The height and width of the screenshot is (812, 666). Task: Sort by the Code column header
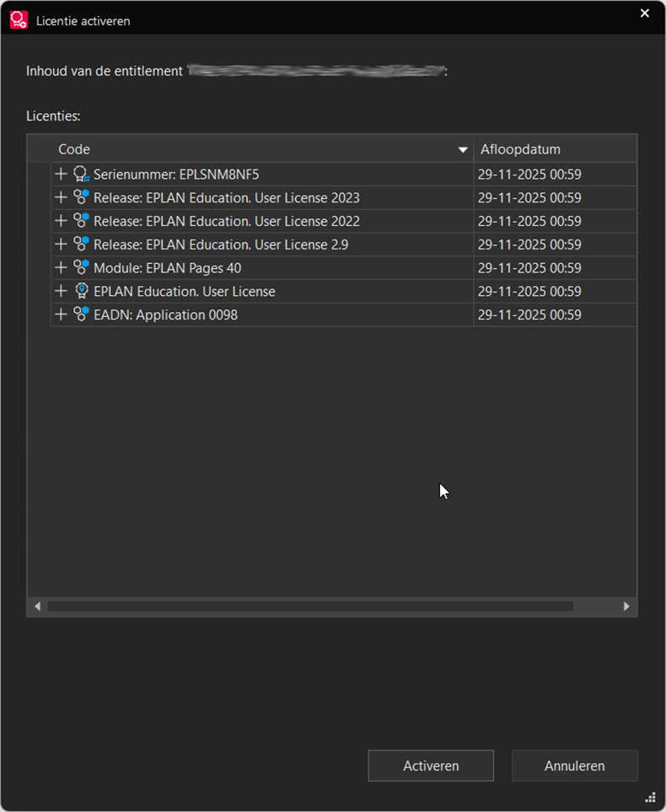pyautogui.click(x=250, y=149)
